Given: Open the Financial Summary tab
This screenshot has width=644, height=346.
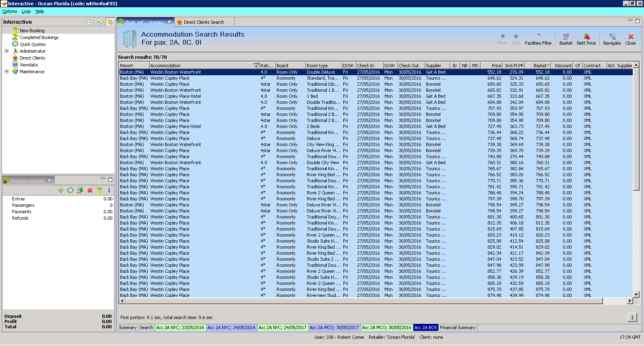Looking at the screenshot, I should (458, 327).
